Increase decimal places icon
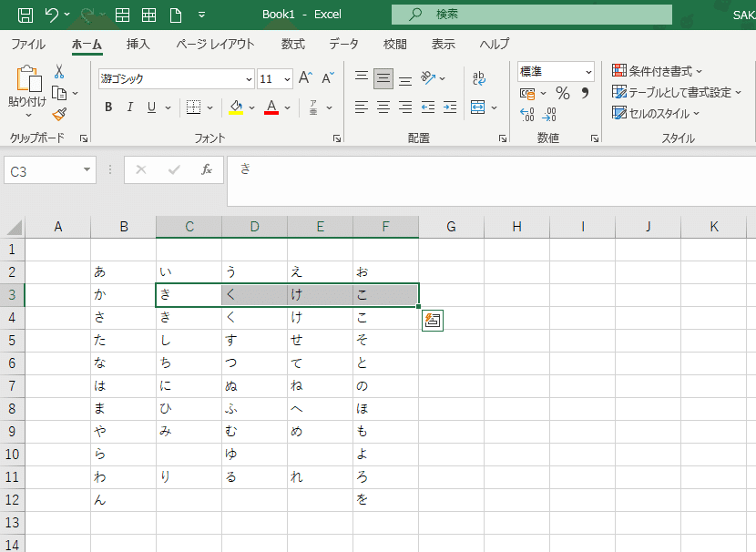Viewport: 756px width, 552px height. pyautogui.click(x=527, y=114)
